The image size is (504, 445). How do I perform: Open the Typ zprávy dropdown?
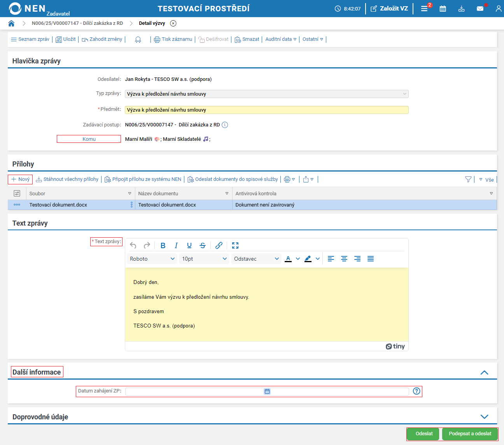[x=266, y=94]
